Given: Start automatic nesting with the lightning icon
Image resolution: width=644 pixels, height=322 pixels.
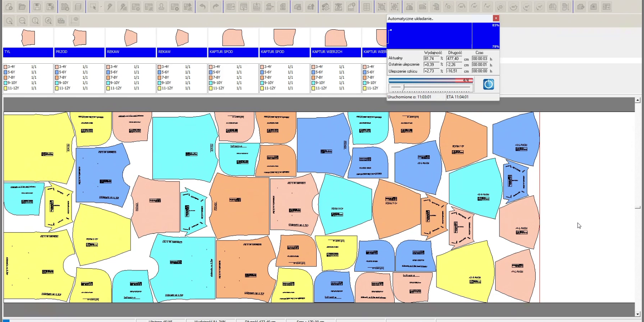Looking at the screenshot, I should coord(110,7).
